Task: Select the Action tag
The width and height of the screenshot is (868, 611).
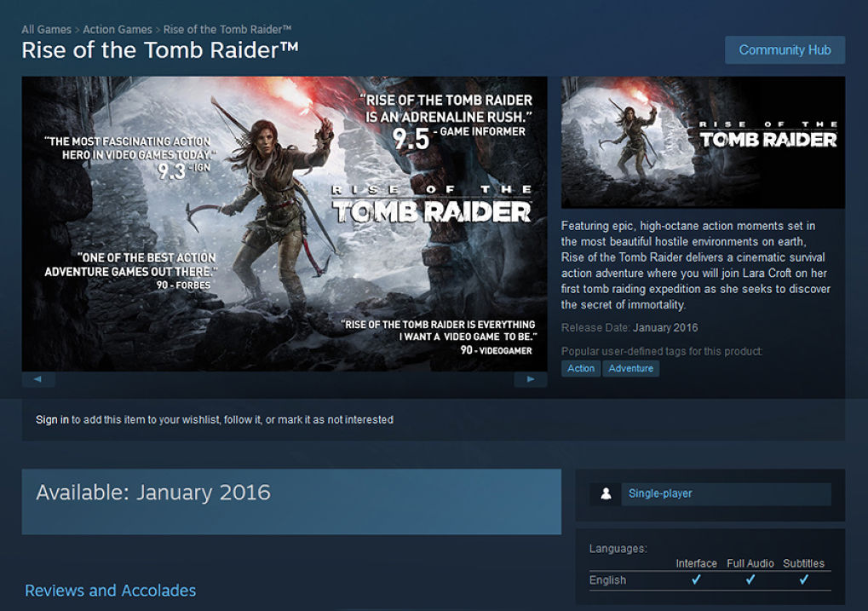Action: [x=581, y=368]
